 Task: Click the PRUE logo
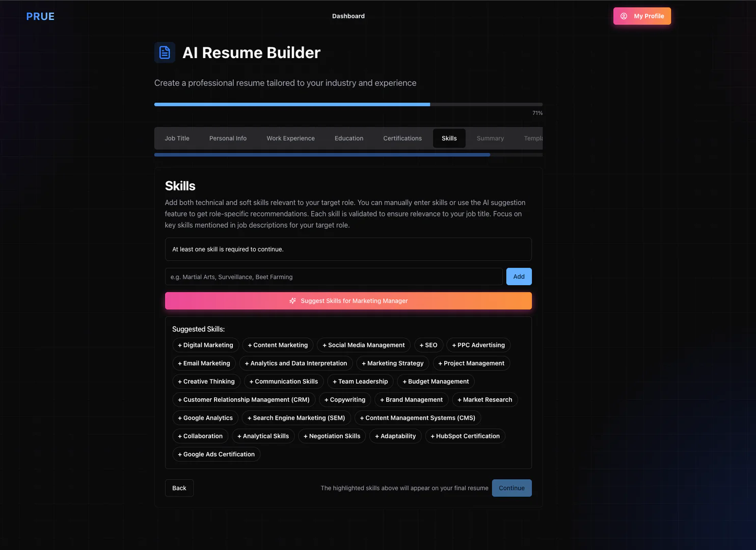[x=40, y=16]
